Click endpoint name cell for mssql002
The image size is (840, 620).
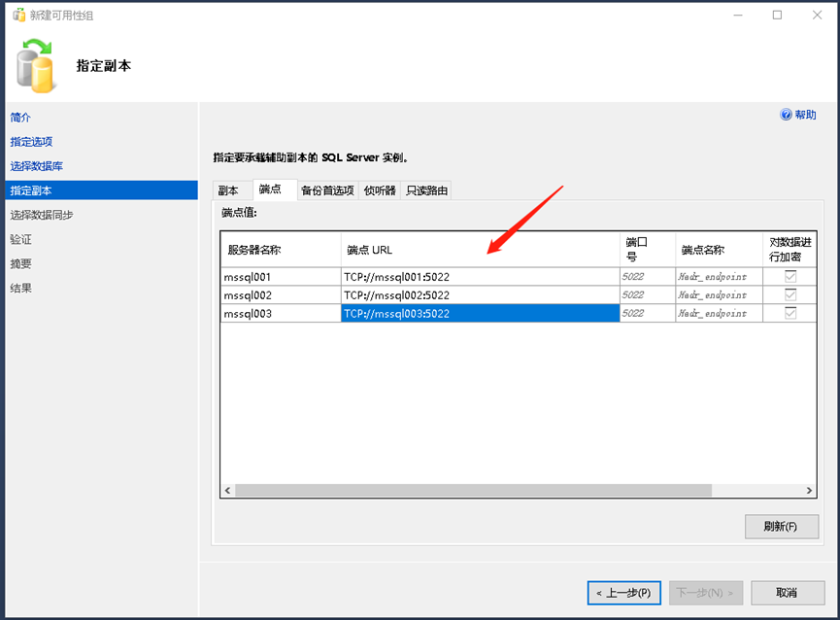point(719,294)
